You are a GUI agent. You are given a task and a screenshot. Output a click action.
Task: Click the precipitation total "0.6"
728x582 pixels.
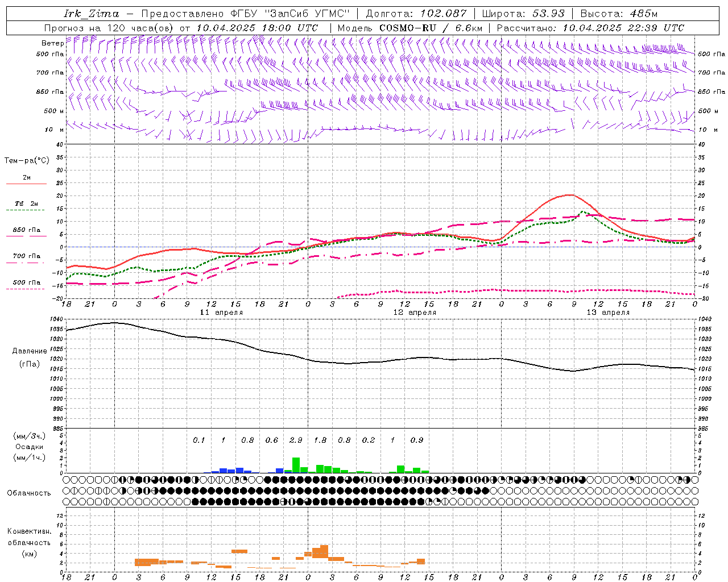pyautogui.click(x=272, y=440)
